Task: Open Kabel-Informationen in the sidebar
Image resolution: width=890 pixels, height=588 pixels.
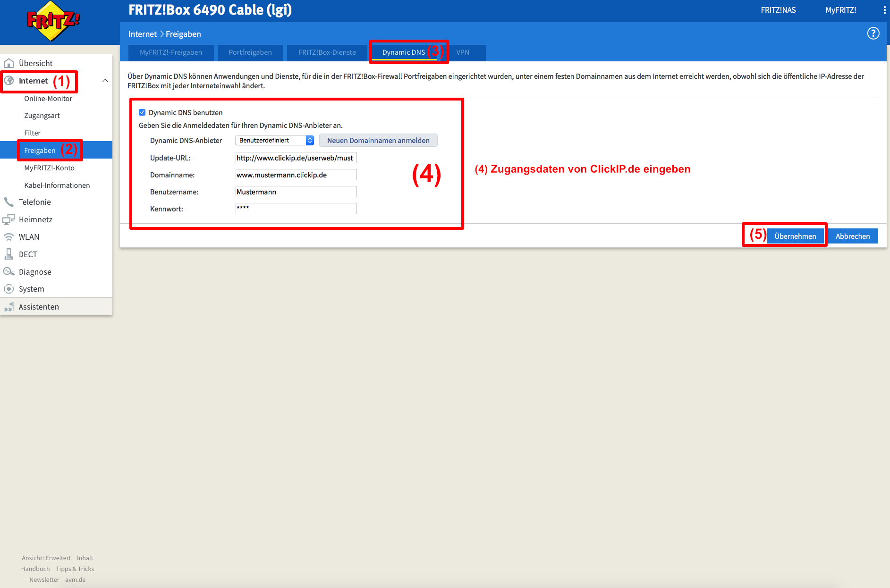Action: coord(57,185)
